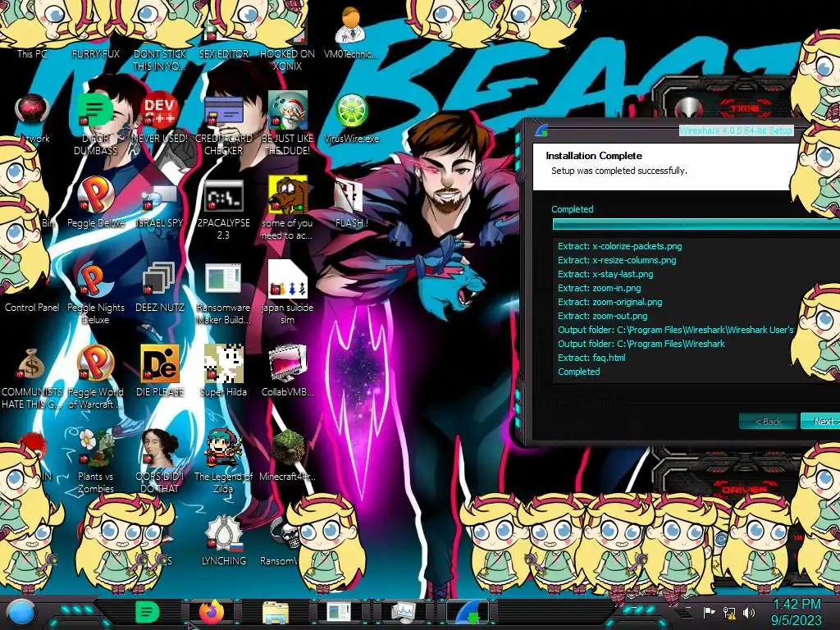Launch Peggle Nights Deluxe
Screen dimensions: 840x630
(x=96, y=294)
